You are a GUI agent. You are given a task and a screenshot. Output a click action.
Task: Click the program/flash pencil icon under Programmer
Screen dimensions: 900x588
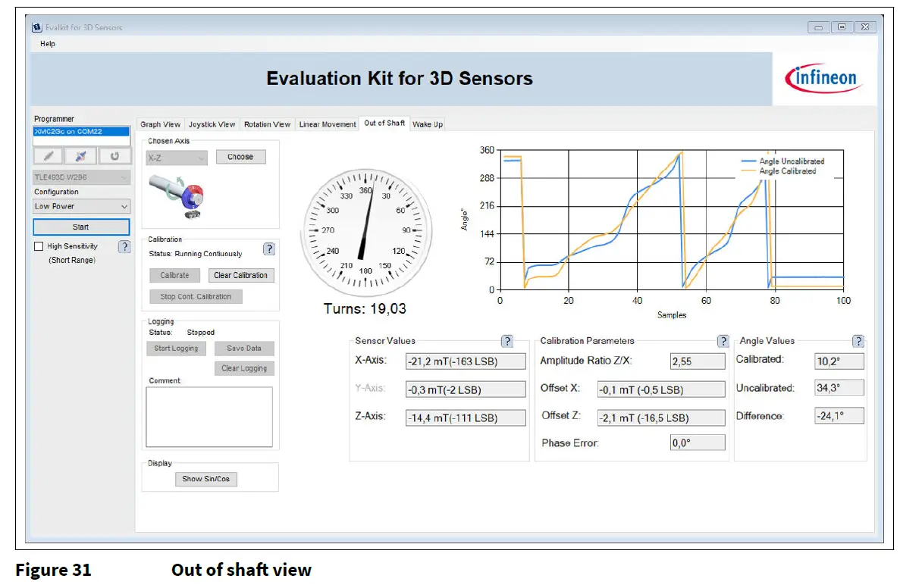[x=48, y=156]
